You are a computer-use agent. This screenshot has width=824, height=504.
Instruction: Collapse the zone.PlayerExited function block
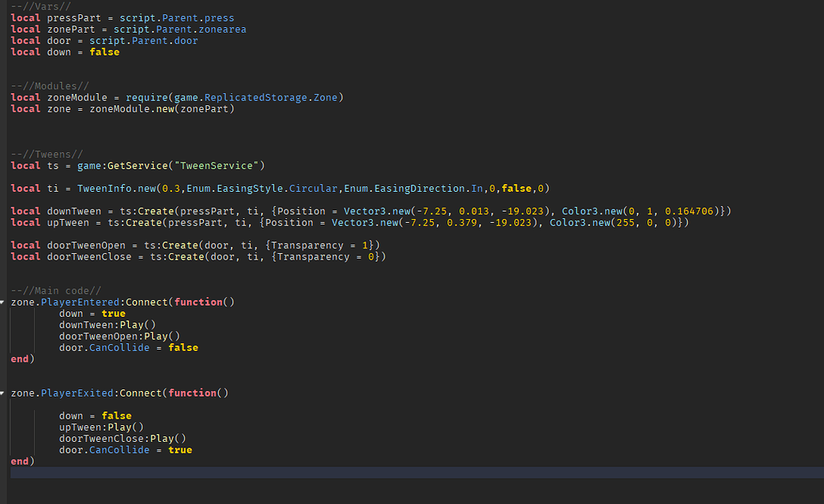(4, 393)
